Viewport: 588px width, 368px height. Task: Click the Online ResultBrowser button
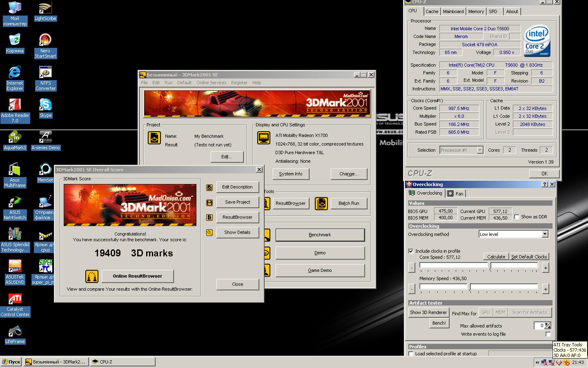tap(138, 276)
